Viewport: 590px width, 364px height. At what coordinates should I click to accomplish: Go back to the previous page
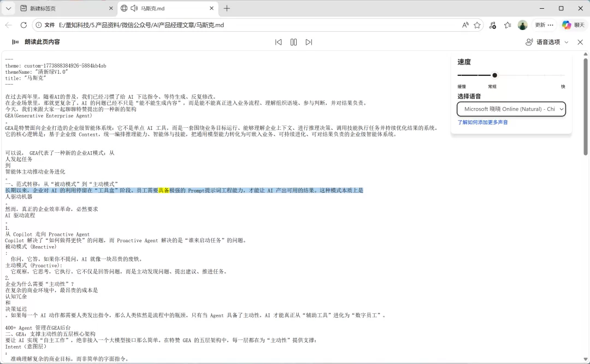click(9, 25)
